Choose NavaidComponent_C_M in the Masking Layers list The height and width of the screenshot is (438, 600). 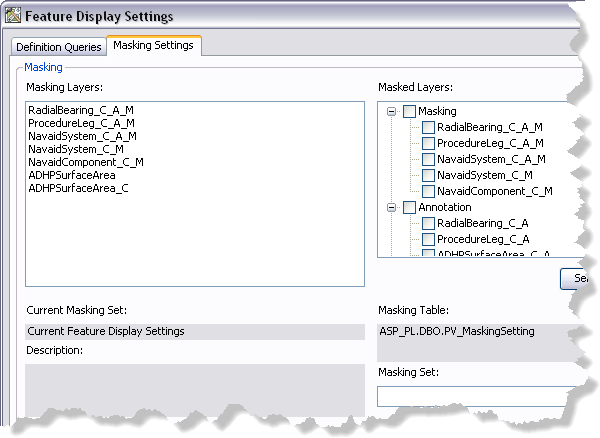[x=85, y=161]
